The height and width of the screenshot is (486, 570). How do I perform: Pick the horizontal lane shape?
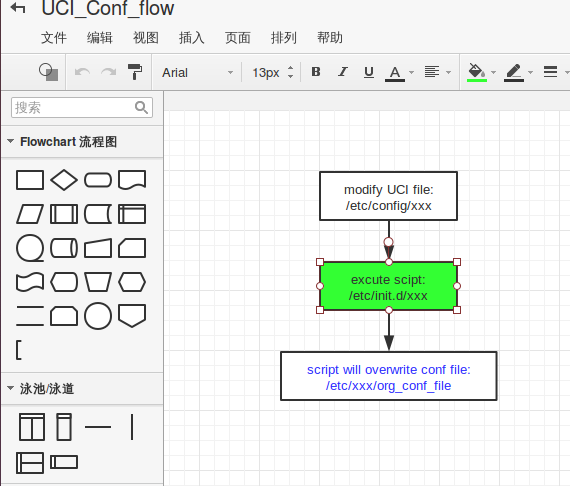(x=64, y=462)
